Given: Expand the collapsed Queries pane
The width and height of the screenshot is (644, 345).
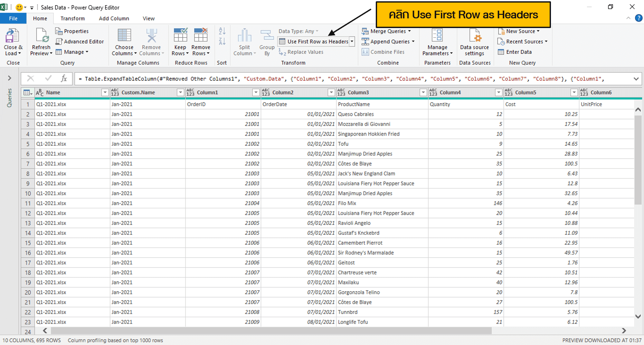Looking at the screenshot, I should tap(9, 78).
